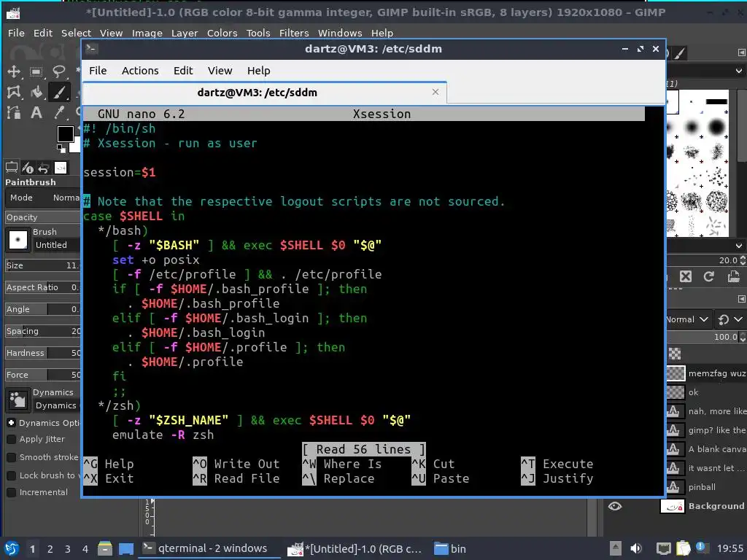The width and height of the screenshot is (747, 560).
Task: Select the Move tool in GIMP toolbox
Action: click(x=14, y=72)
